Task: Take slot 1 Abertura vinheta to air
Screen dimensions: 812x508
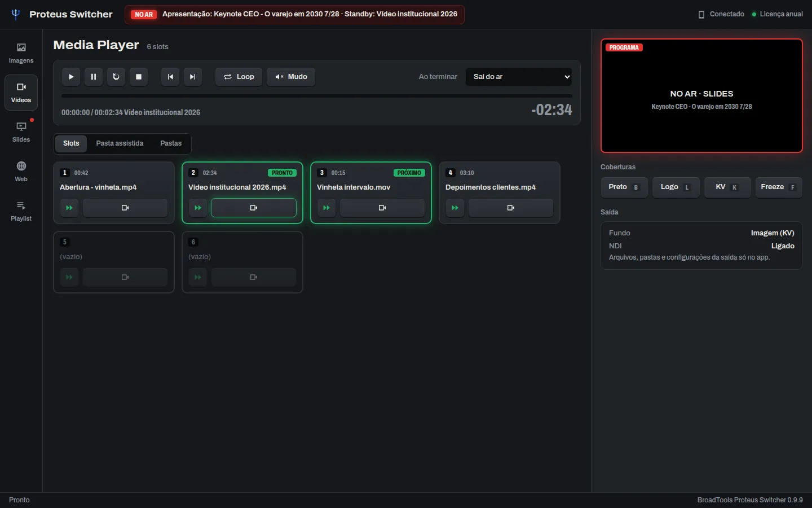Action: tap(69, 208)
